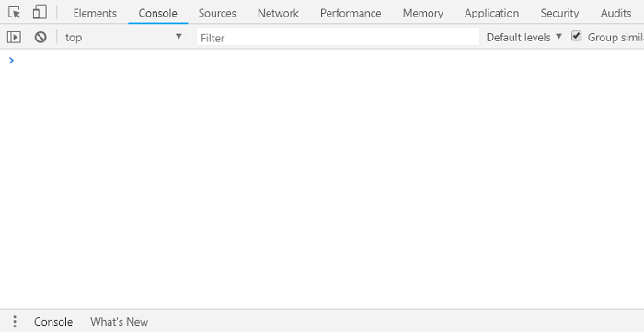Open the three-dot drawer menu
Image resolution: width=644 pixels, height=332 pixels.
15,321
